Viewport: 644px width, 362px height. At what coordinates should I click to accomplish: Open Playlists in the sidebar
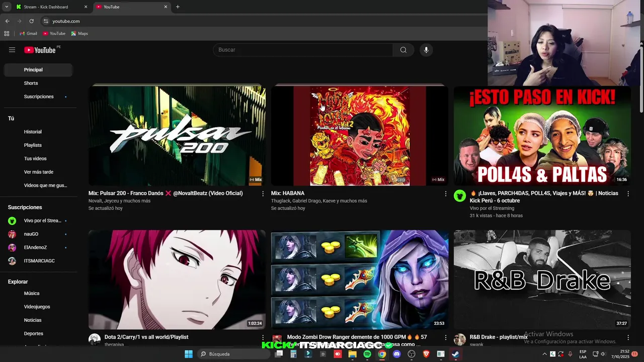point(38,145)
